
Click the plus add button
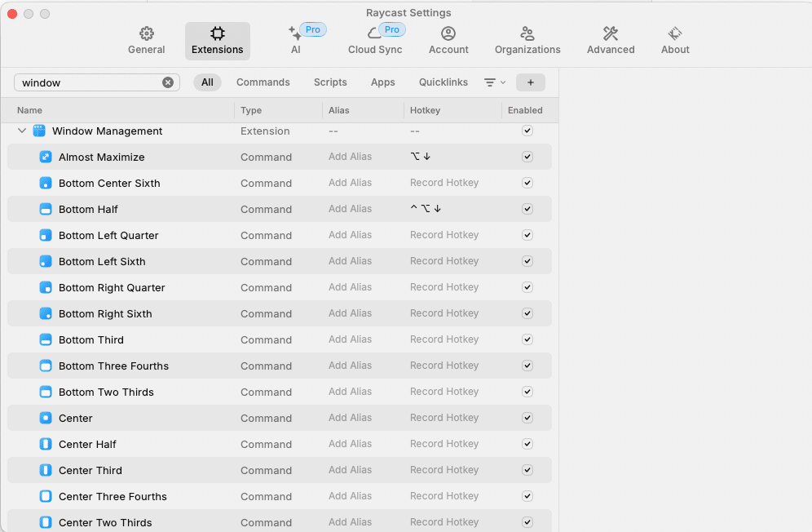pyautogui.click(x=530, y=82)
